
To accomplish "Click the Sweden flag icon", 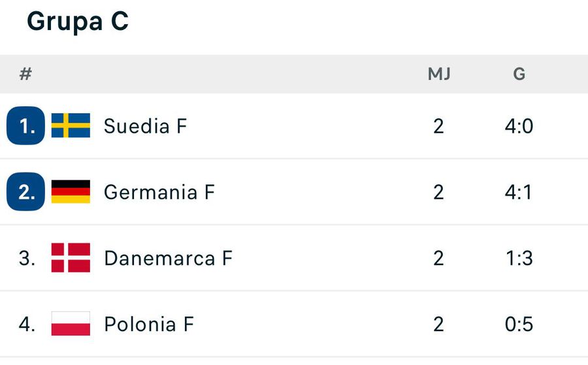I will coord(71,126).
